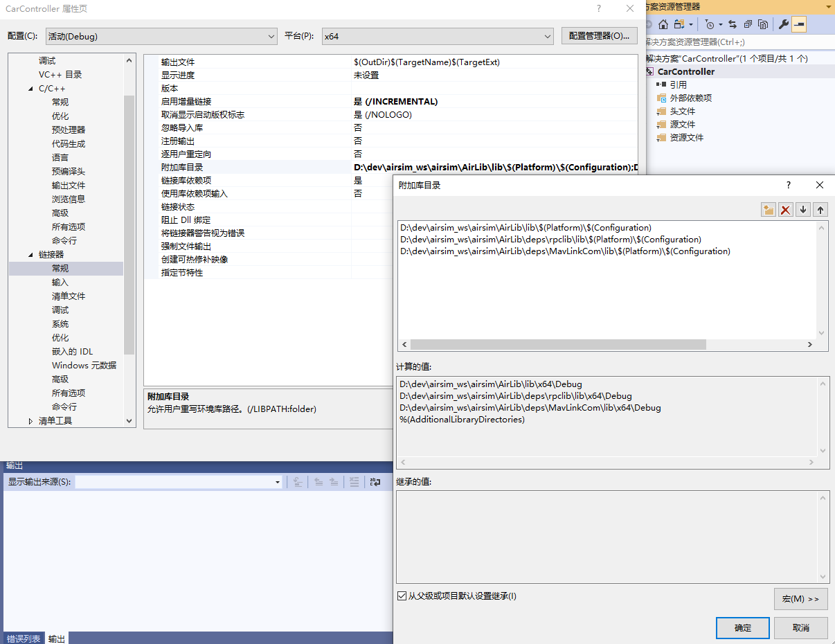The width and height of the screenshot is (835, 644).
Task: Clear all text in the Output window
Action: [x=354, y=482]
